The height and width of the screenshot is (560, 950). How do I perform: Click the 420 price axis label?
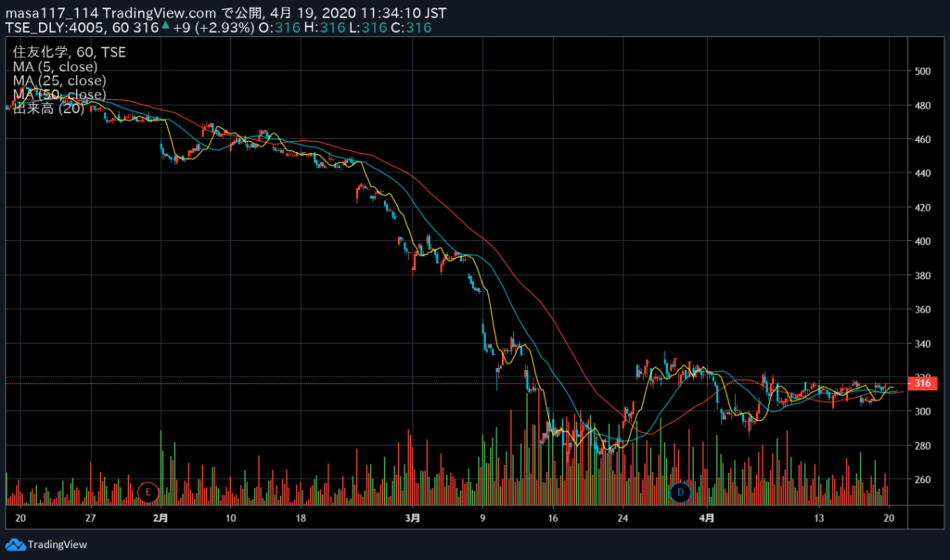922,208
